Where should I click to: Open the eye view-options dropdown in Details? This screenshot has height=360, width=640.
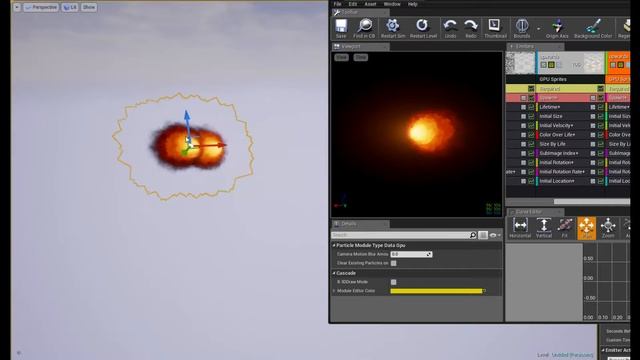(495, 235)
